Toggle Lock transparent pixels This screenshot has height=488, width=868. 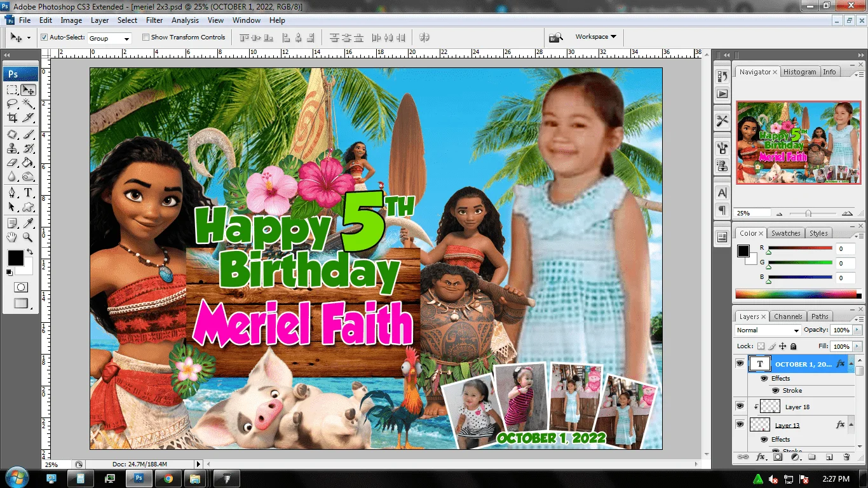(761, 346)
